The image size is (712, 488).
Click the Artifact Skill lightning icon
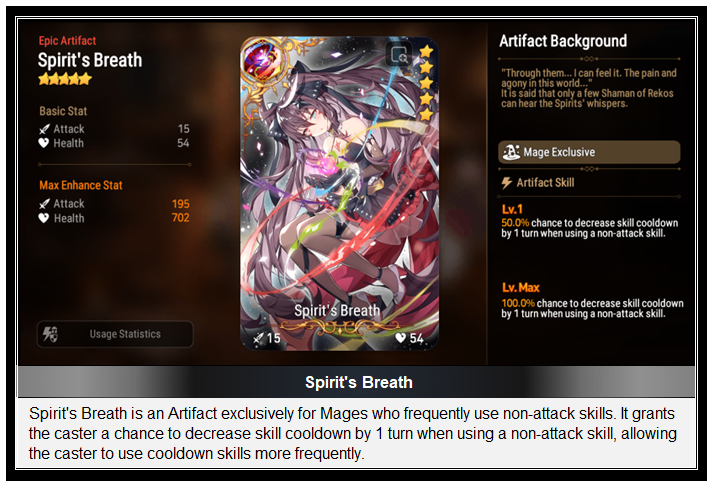[x=506, y=183]
